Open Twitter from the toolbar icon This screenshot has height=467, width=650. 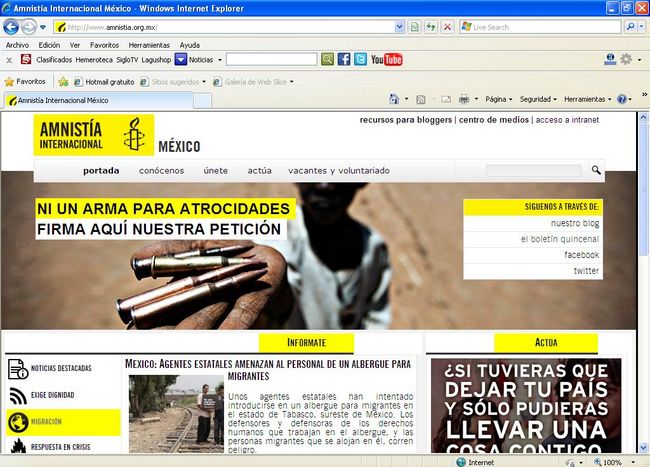click(x=360, y=60)
